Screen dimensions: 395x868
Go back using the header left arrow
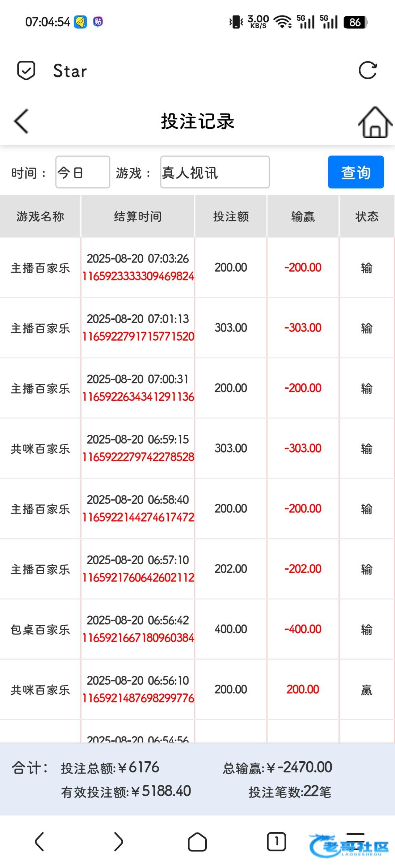(21, 122)
